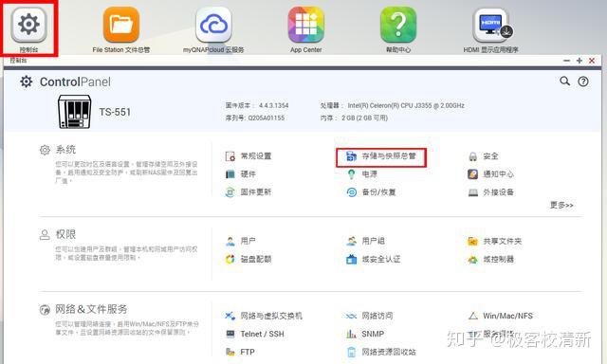Screen dimensions: 607x364
Task: Click the TS-551 NAS device image
Action: [75, 112]
